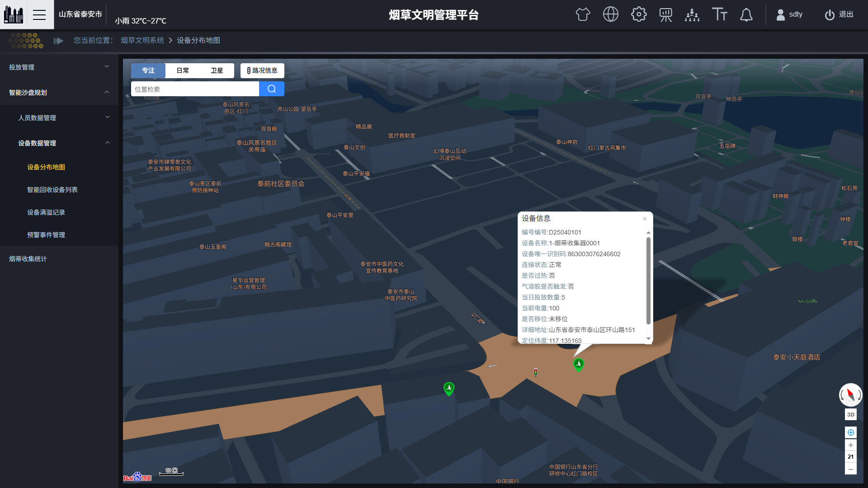Open 预警事件管理 menu item
Screen dimensions: 868x488
point(46,235)
